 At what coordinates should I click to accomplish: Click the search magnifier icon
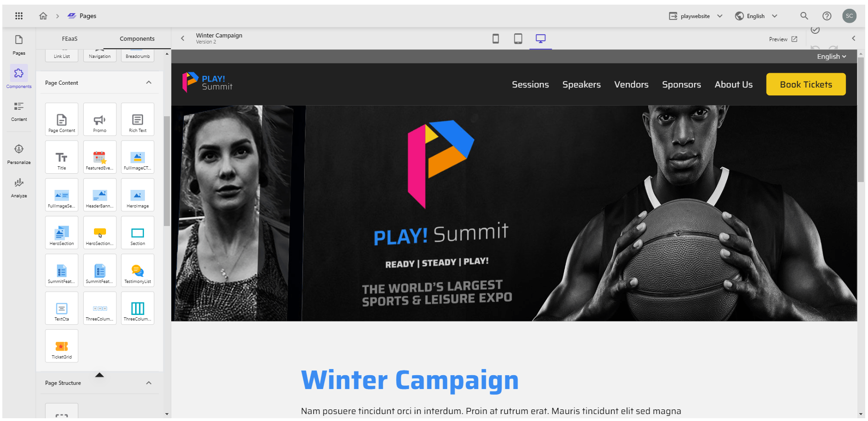pyautogui.click(x=804, y=16)
